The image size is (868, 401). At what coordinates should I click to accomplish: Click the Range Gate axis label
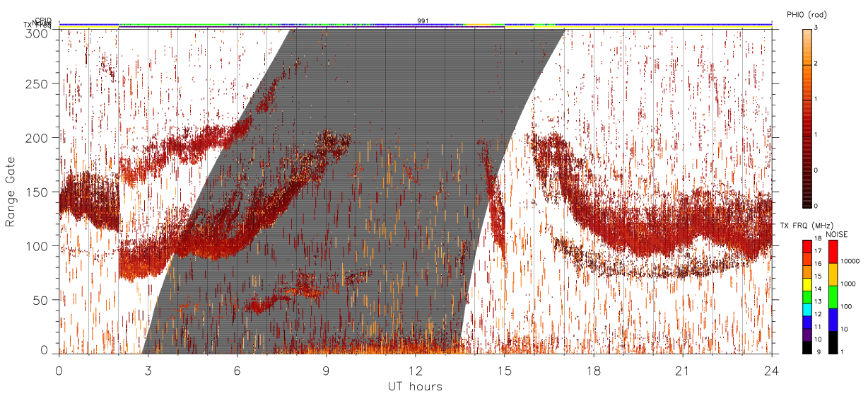11,192
